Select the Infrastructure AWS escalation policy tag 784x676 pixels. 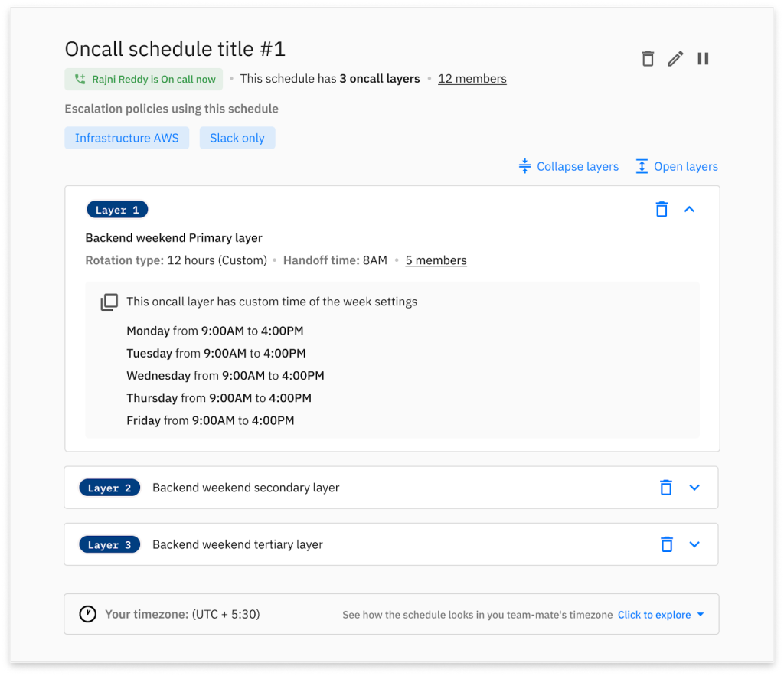pos(126,138)
